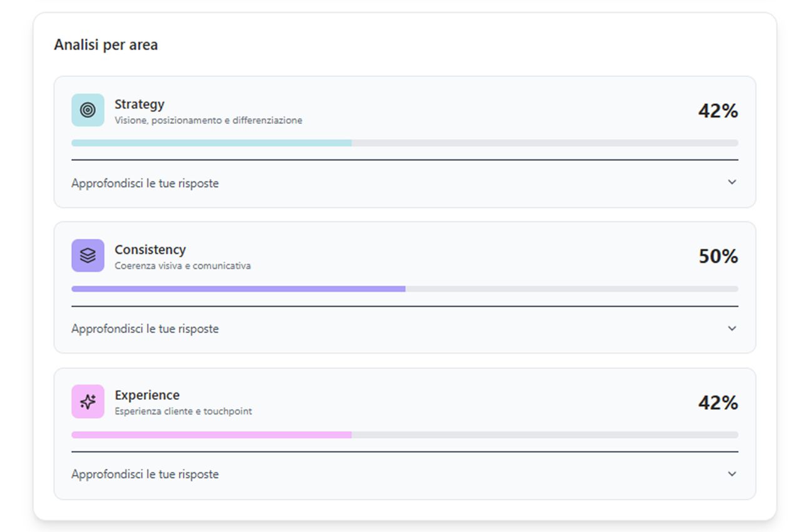Click 'Visione, posizionamento e differenziazione' subtitle
Image resolution: width=801 pixels, height=532 pixels.
point(208,120)
